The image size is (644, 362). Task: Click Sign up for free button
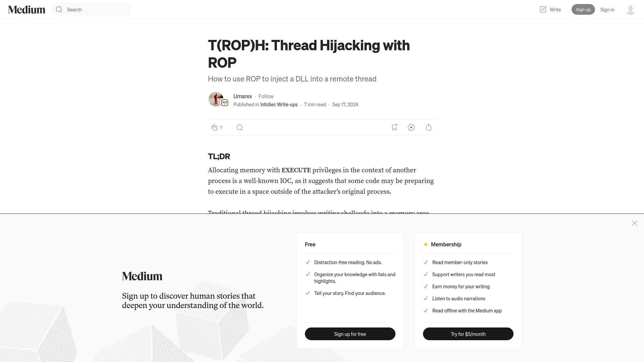tap(350, 334)
